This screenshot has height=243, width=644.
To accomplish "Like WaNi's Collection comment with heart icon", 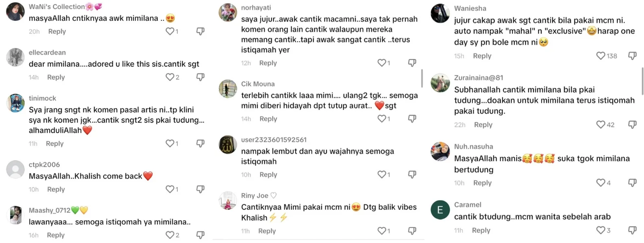I will pos(170,31).
